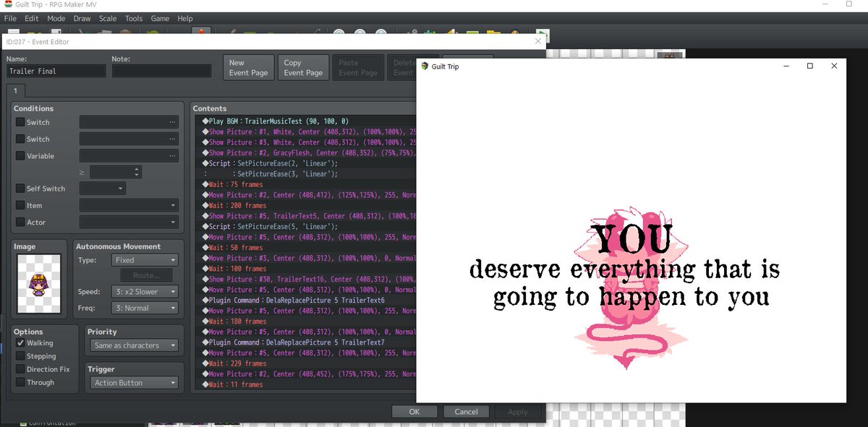
Task: Click the empty Note field
Action: [x=161, y=71]
